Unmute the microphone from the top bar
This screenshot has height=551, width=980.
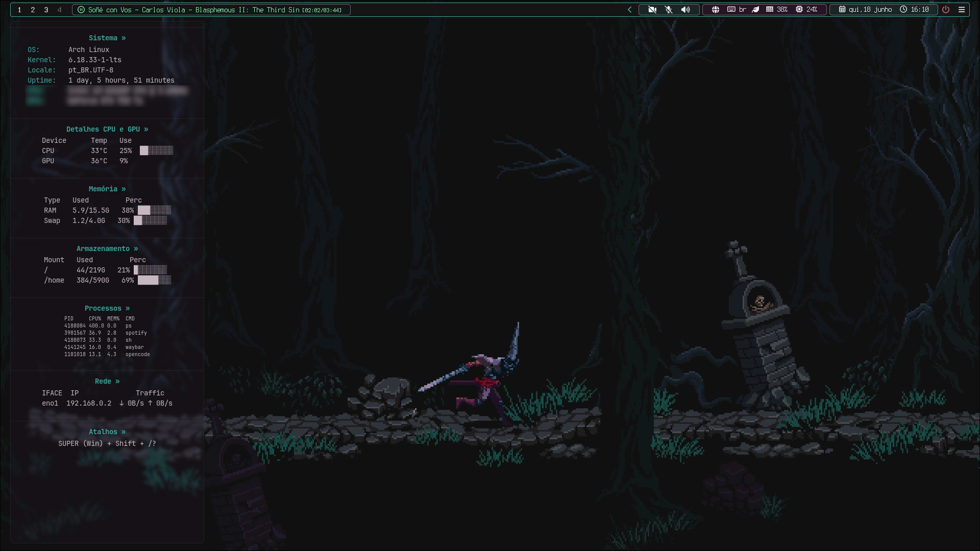click(669, 10)
